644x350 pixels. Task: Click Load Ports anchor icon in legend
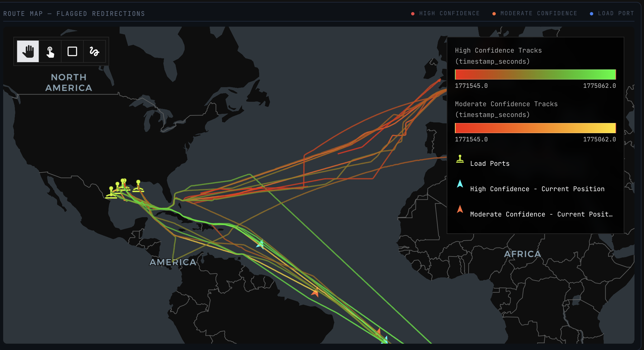[x=460, y=159]
